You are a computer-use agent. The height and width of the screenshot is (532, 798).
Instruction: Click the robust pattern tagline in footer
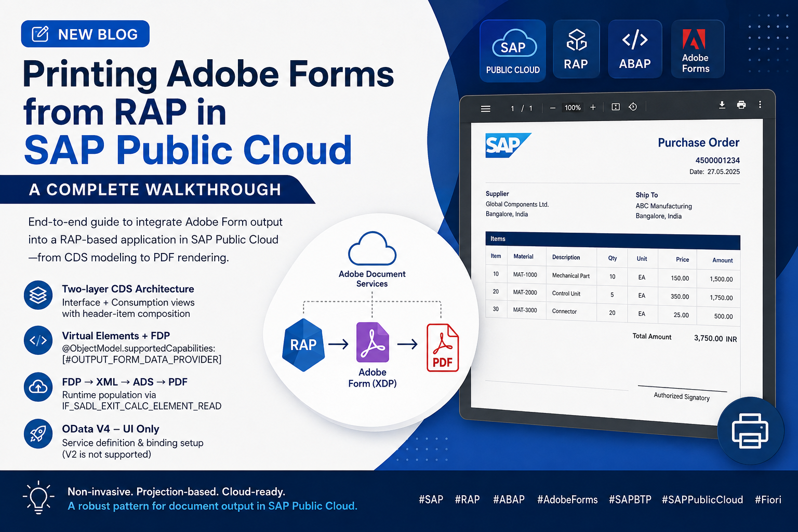tap(212, 506)
